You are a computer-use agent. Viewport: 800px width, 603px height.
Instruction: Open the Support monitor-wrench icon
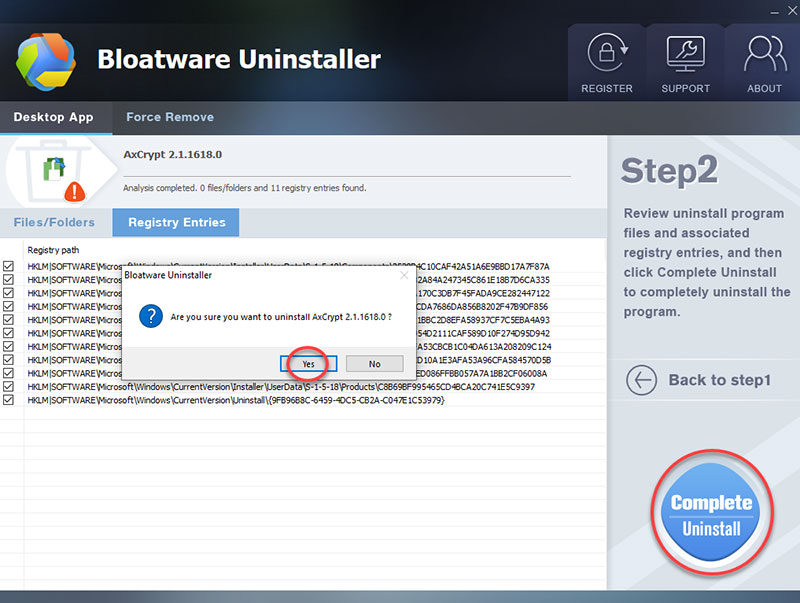(x=685, y=54)
